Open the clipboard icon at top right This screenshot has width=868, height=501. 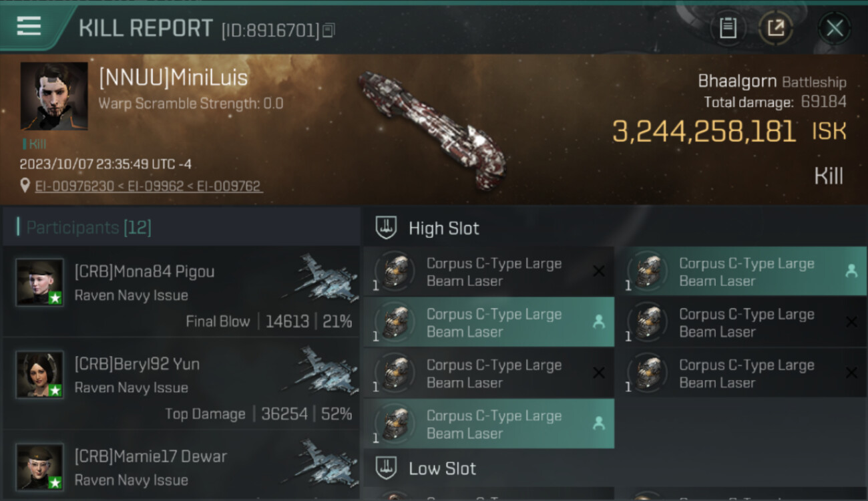pos(728,28)
